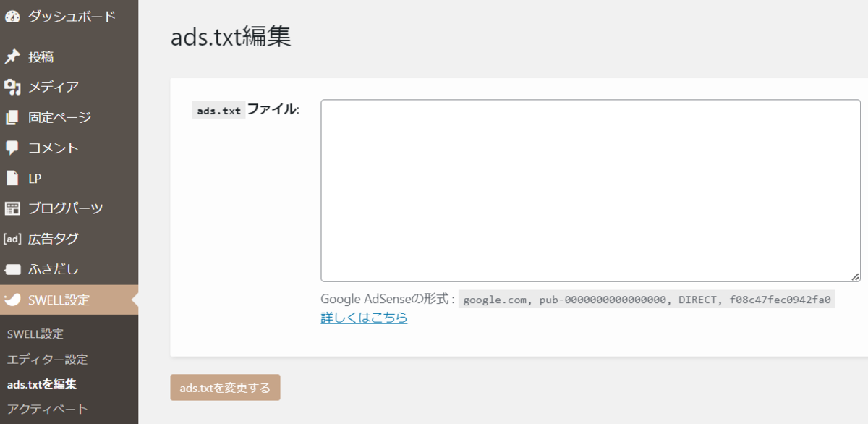The image size is (868, 424).
Task: Click the textarea resize handle corner
Action: tap(856, 277)
